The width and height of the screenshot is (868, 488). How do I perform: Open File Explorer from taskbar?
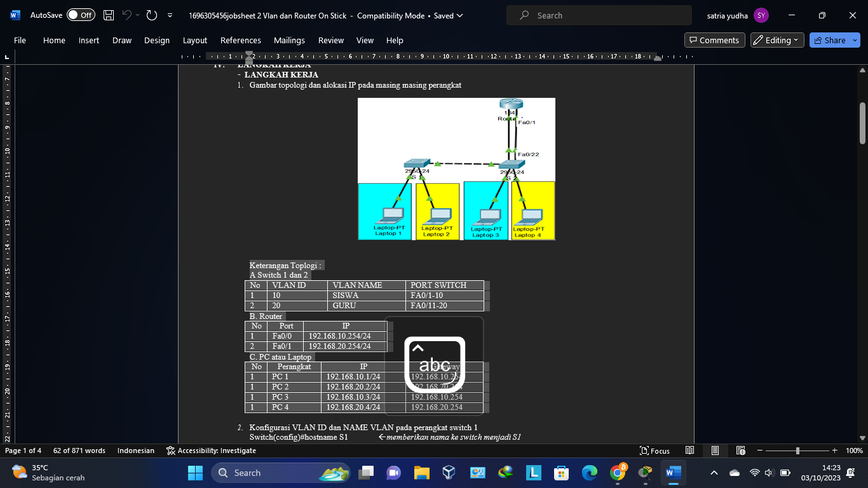[421, 473]
